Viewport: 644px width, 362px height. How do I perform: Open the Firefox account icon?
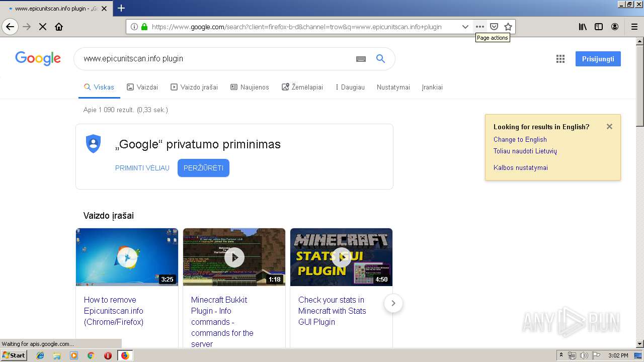615,27
